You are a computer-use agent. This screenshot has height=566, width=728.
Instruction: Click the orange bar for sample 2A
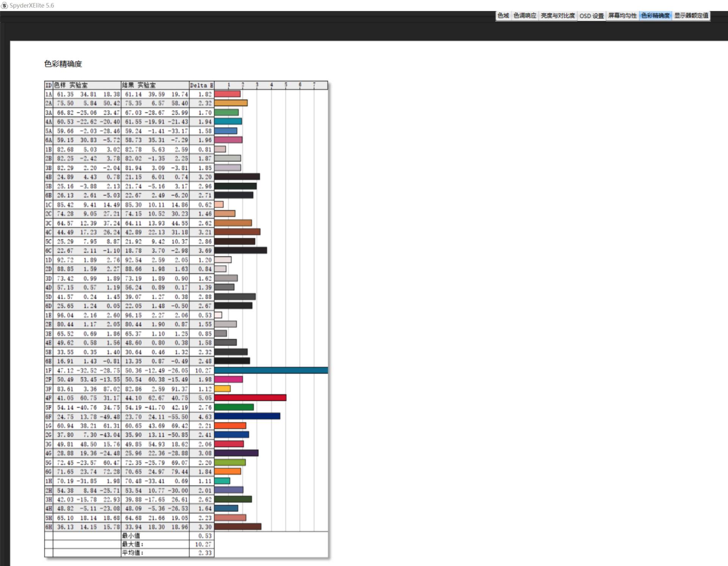pos(231,103)
